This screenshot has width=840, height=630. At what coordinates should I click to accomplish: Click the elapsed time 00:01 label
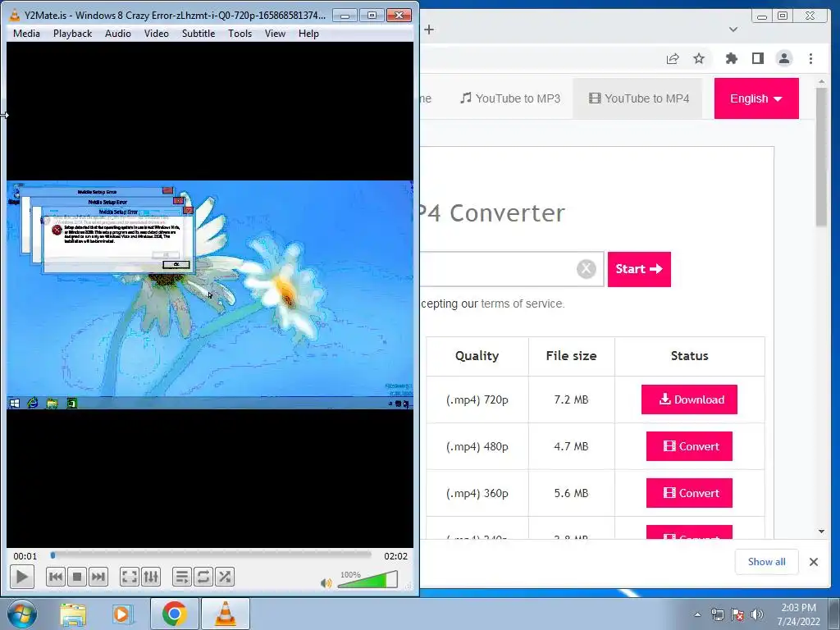pyautogui.click(x=25, y=556)
